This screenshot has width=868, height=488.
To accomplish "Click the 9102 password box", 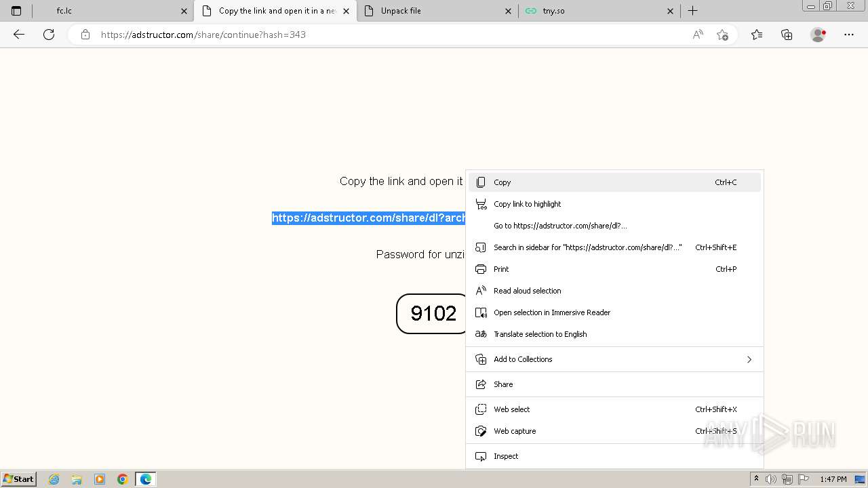I will tap(432, 313).
